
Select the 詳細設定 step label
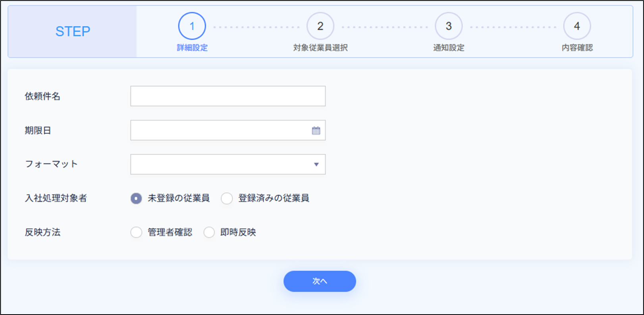[x=192, y=48]
